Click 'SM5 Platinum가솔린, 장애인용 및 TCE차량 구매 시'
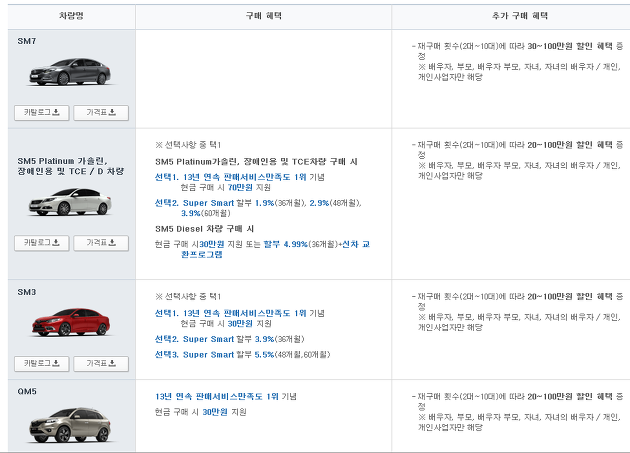This screenshot has height=453, width=630. 256,162
